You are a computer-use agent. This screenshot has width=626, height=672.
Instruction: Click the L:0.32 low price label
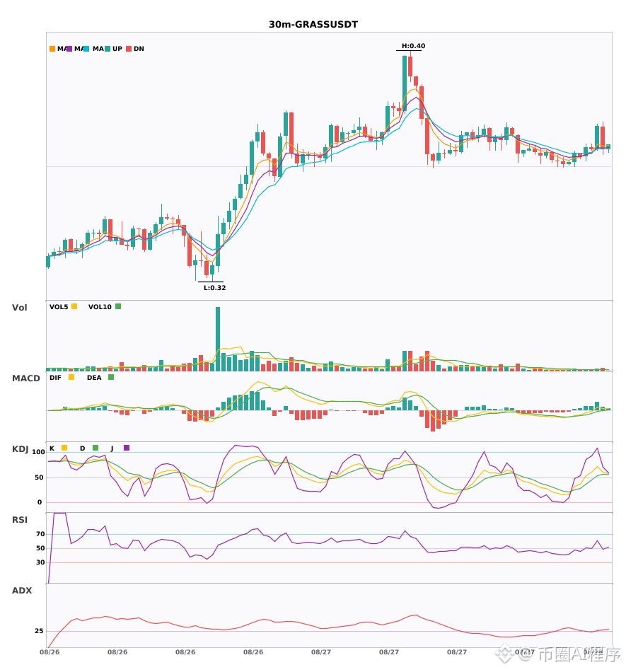click(x=214, y=288)
